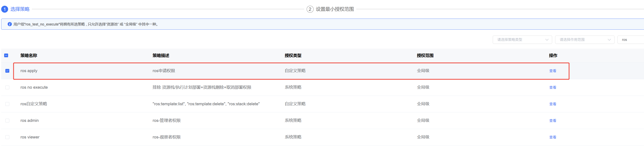Check the ros自定义策略 row checkbox
Viewport: 644px width, 158px height.
pyautogui.click(x=7, y=104)
